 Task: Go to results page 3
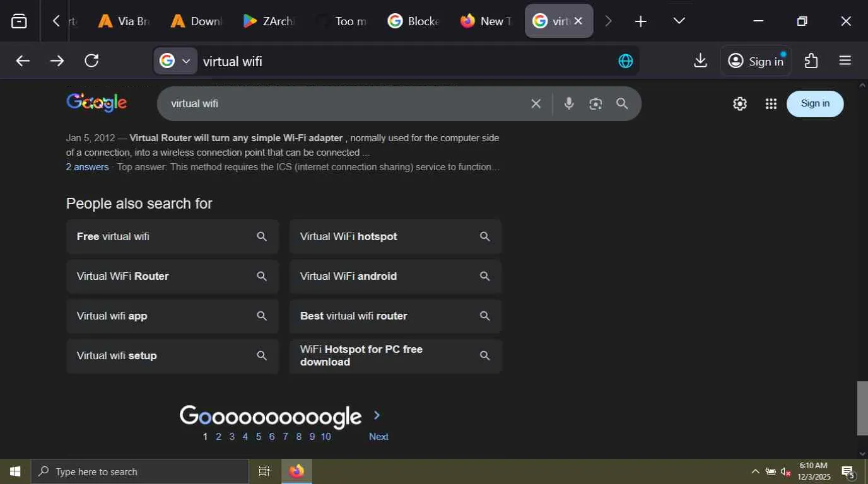click(x=232, y=437)
